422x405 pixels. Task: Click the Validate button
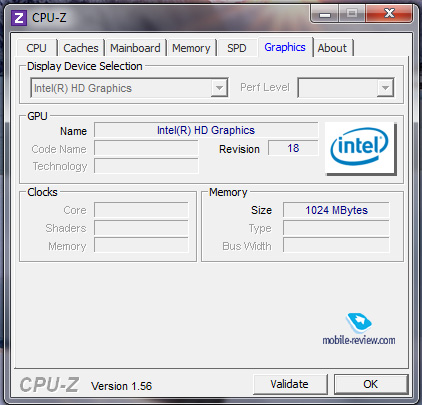(289, 384)
